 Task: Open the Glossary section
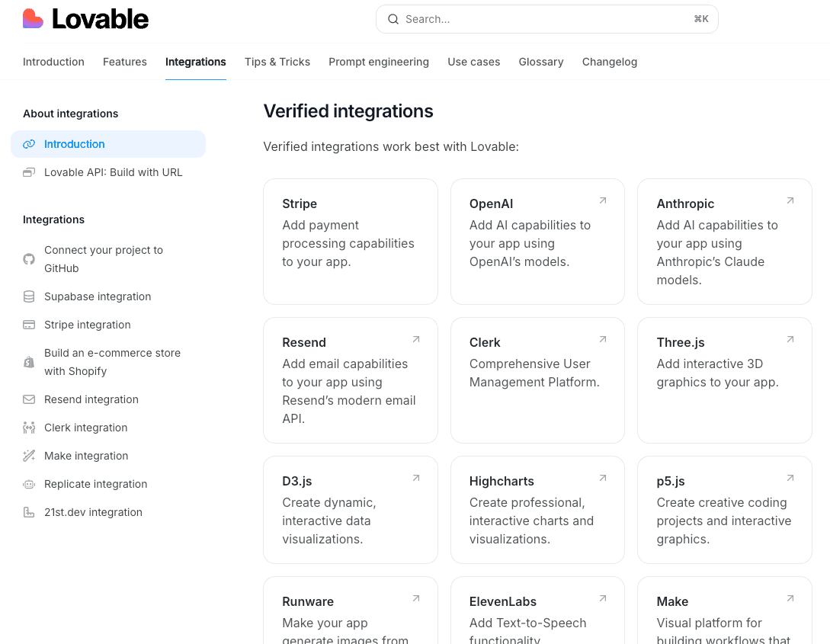(541, 62)
